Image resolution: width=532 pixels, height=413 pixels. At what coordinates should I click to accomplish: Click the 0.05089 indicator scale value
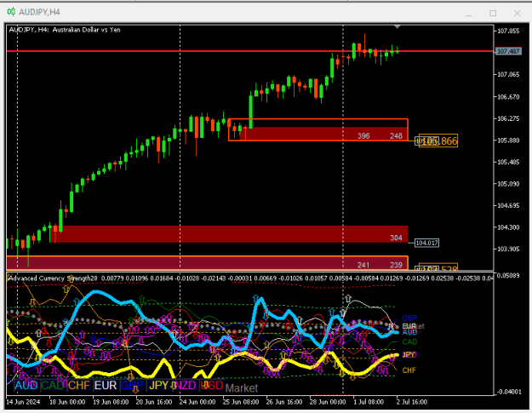coord(508,275)
